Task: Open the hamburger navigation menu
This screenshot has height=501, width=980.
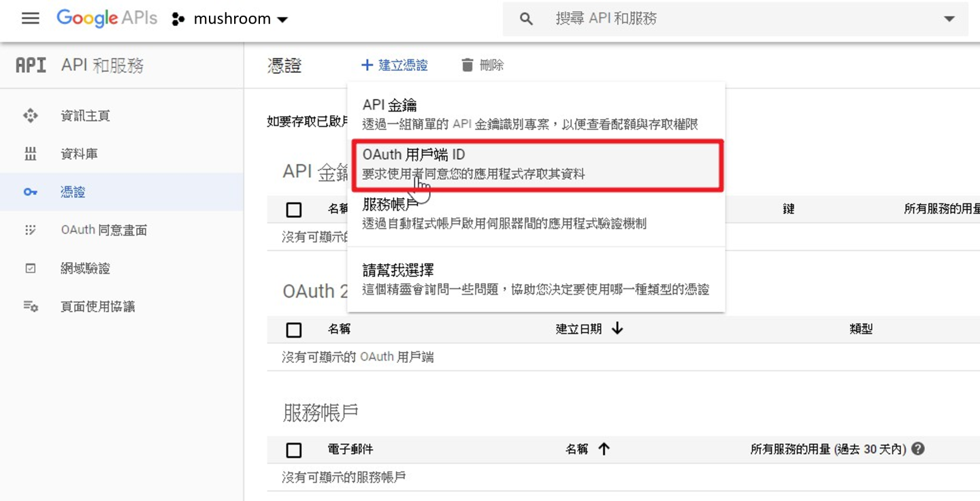Action: coord(31,18)
